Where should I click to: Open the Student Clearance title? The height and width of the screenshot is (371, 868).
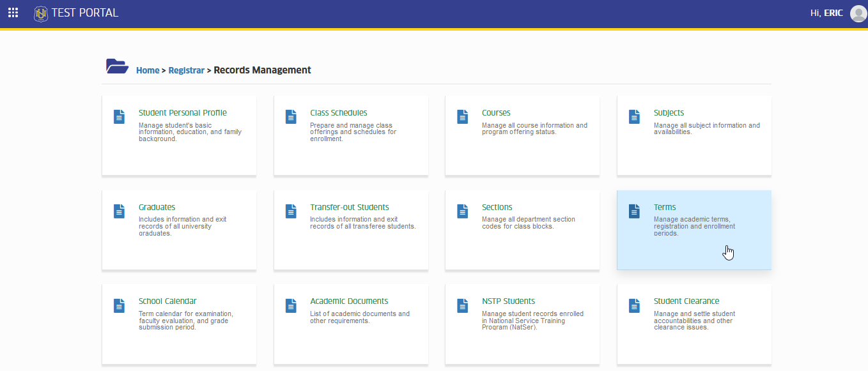pyautogui.click(x=686, y=301)
